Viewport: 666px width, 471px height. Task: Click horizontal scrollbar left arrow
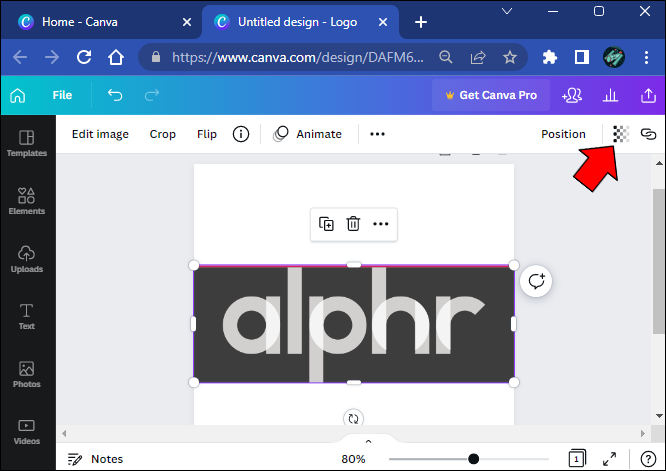point(64,434)
